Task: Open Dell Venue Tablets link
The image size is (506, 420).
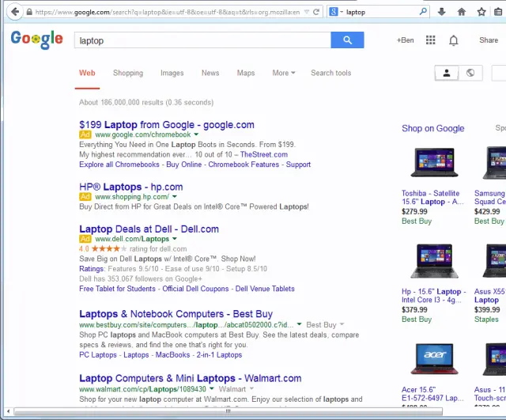Action: click(265, 289)
